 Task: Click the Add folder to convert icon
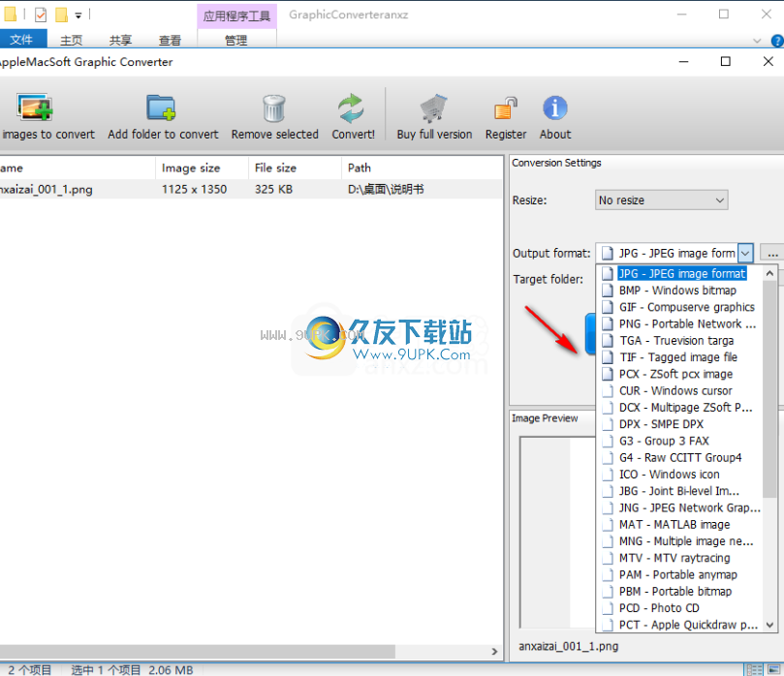click(x=161, y=108)
